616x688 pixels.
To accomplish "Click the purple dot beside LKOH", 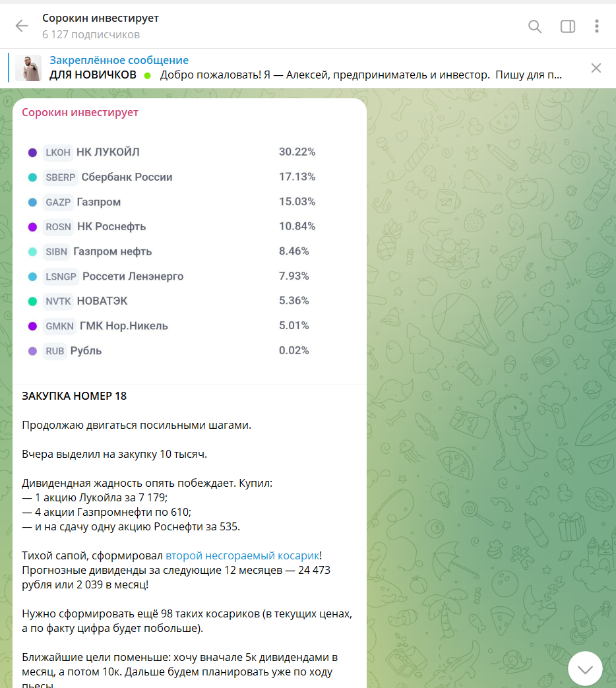I will [x=32, y=152].
